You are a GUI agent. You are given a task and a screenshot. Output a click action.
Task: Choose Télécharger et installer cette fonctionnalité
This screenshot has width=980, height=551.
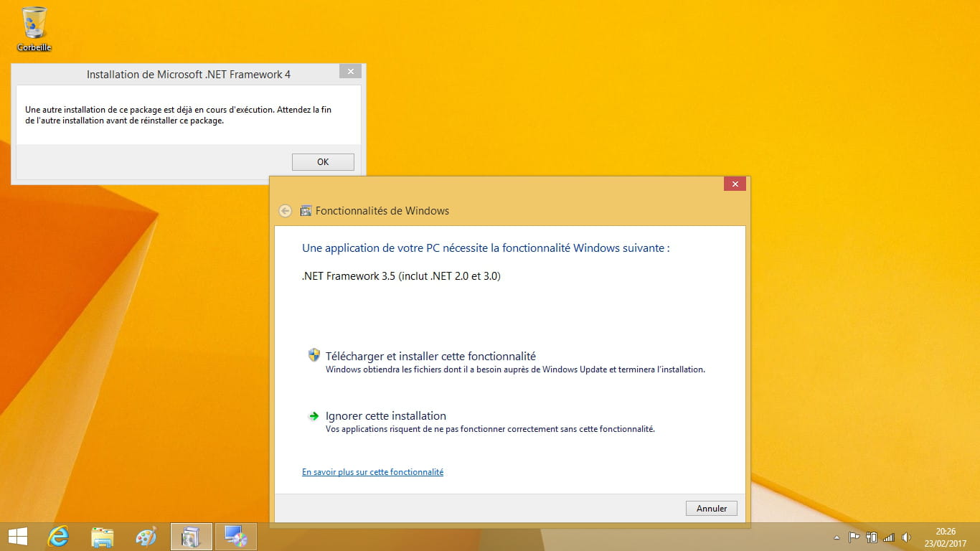(430, 356)
